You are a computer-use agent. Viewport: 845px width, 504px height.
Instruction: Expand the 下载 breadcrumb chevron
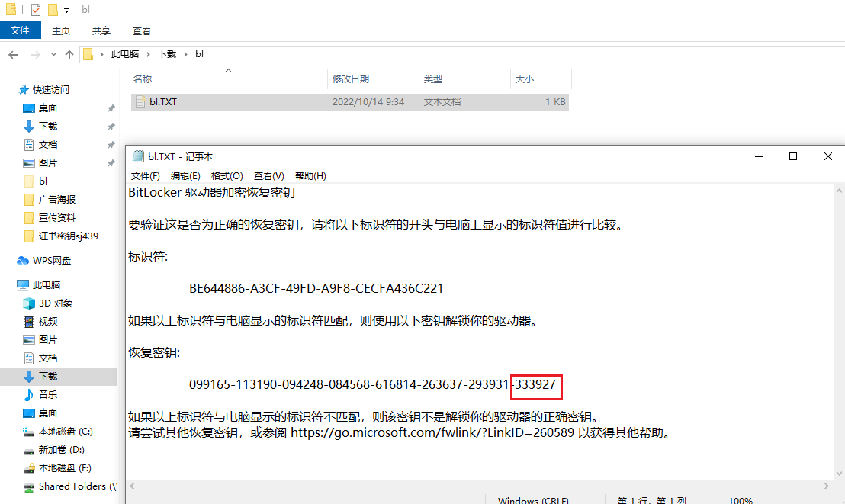click(x=185, y=54)
